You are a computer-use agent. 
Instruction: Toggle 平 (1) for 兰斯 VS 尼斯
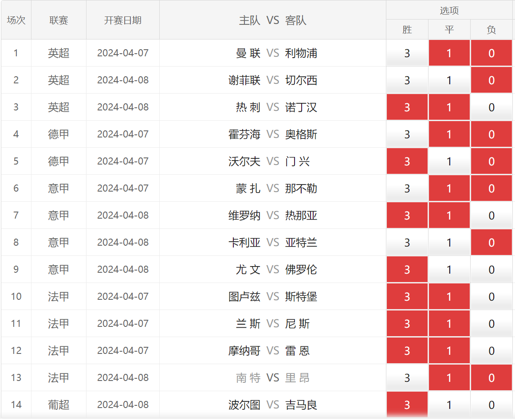click(449, 323)
